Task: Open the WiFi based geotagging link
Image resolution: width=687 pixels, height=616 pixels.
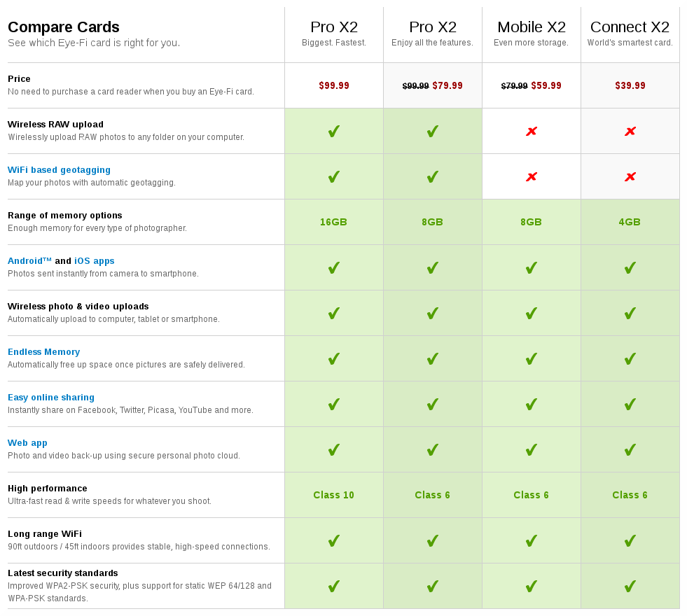Action: (x=59, y=170)
